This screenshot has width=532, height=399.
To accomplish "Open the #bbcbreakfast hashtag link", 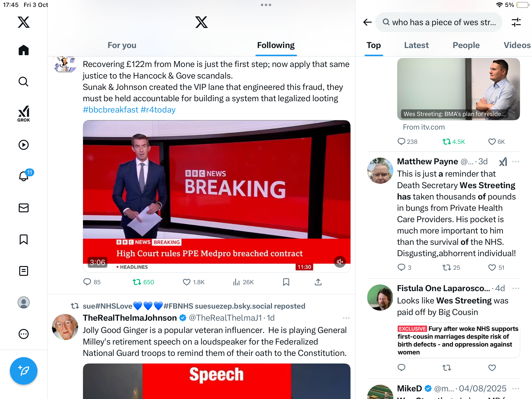I will click(x=111, y=110).
